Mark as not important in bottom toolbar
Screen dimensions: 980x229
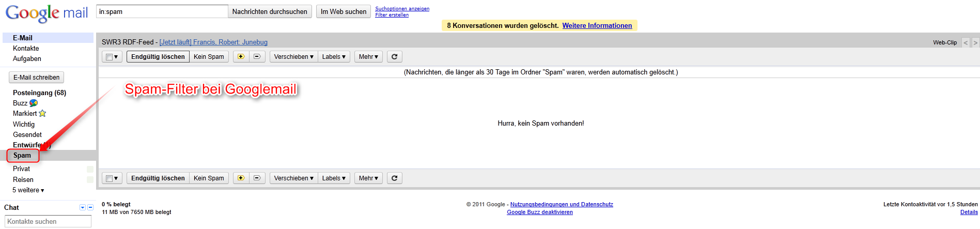(257, 178)
